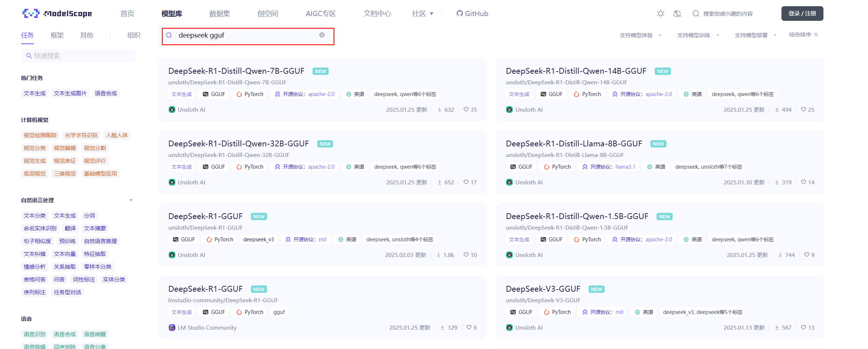Open 创空间 in top navigation
The image size is (868, 349).
click(x=268, y=14)
